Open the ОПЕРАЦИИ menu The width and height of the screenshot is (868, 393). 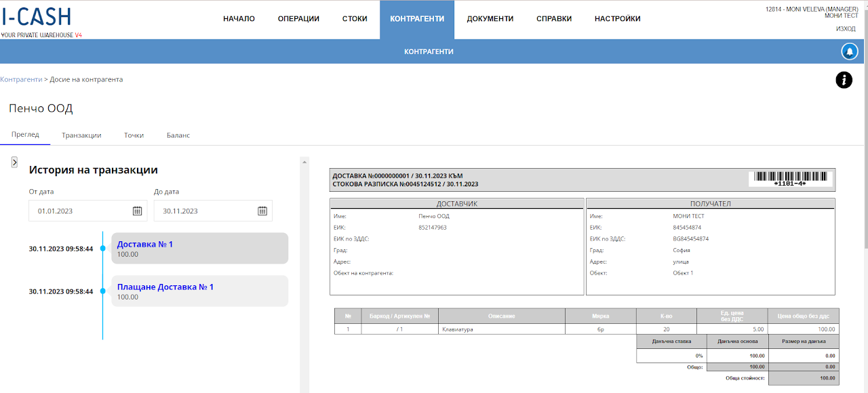pyautogui.click(x=298, y=19)
